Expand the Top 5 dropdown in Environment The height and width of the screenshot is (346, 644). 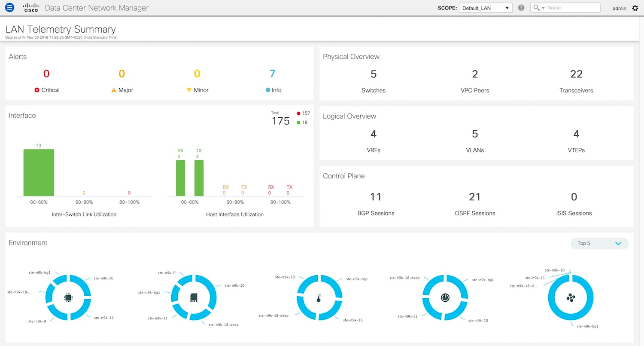tap(599, 243)
